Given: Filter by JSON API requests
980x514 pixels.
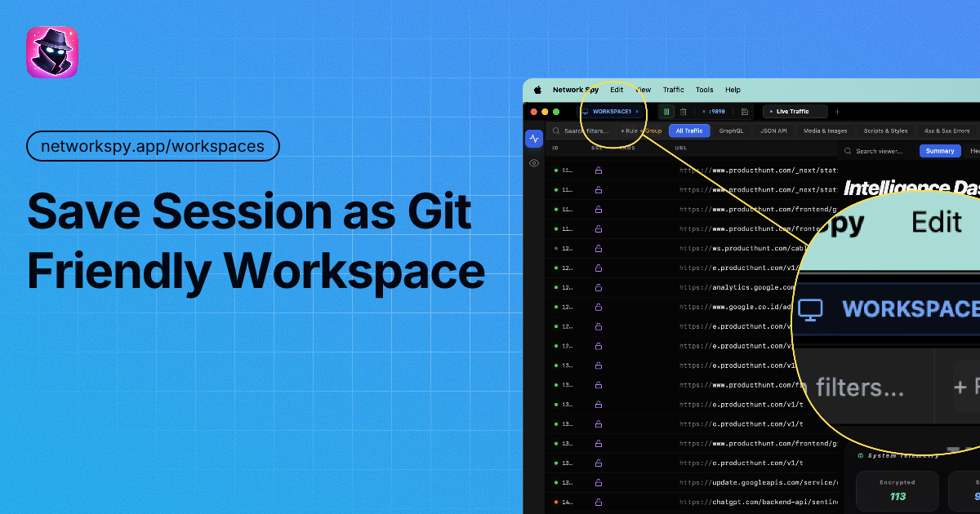Looking at the screenshot, I should click(773, 131).
